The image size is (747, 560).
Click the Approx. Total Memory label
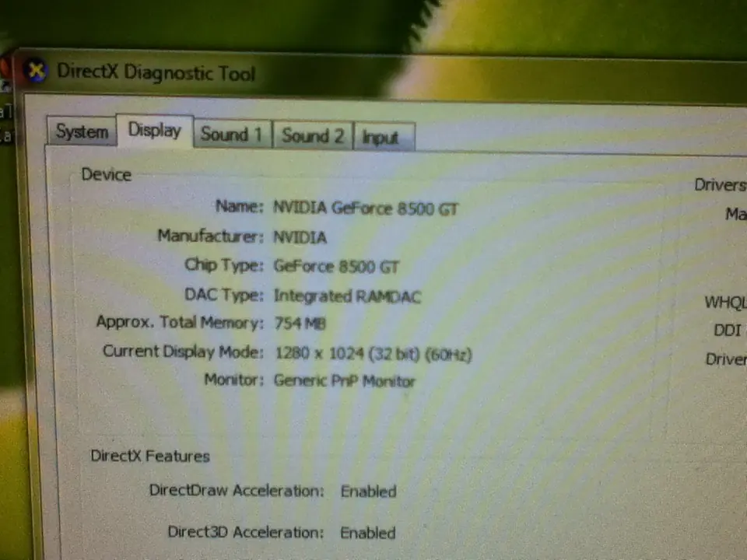click(x=180, y=322)
